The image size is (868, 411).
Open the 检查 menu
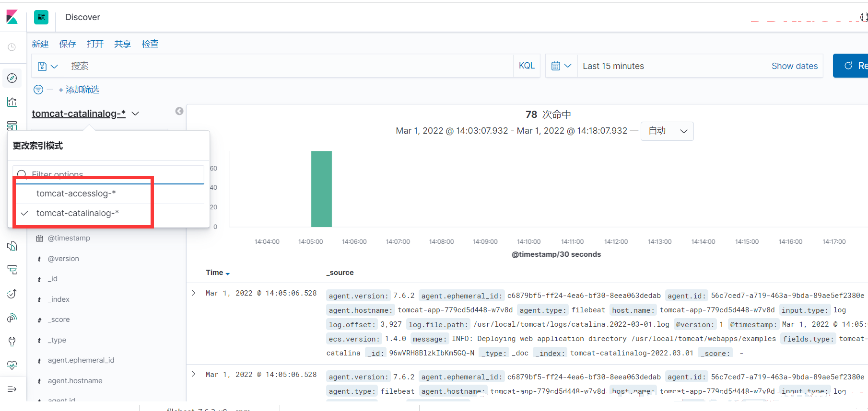coord(150,44)
